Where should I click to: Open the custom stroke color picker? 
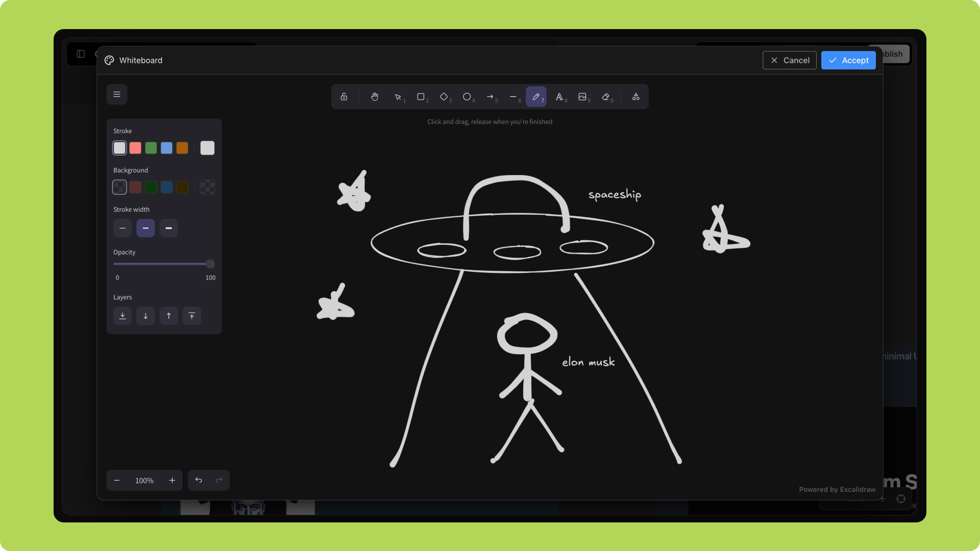coord(207,148)
